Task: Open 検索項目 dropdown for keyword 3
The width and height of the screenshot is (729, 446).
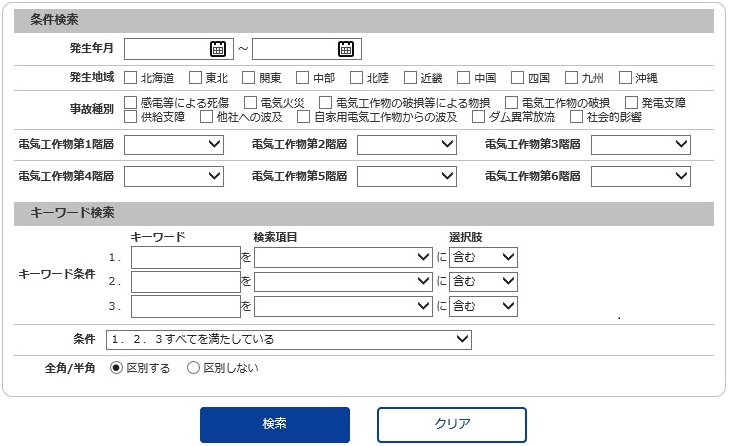Action: coord(344,306)
